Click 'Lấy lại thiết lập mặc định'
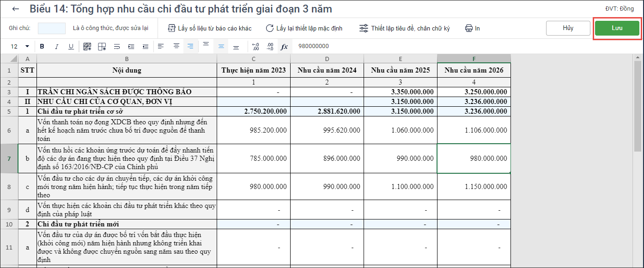The height and width of the screenshot is (268, 644). coord(304,28)
